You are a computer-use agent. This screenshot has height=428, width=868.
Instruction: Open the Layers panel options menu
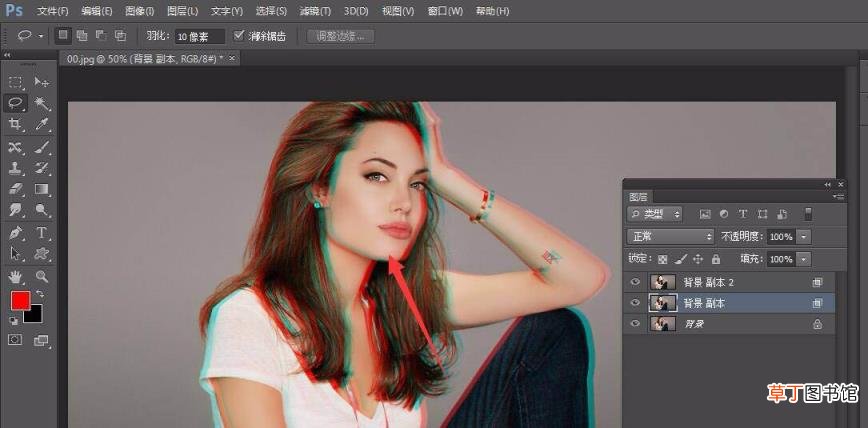[x=839, y=197]
